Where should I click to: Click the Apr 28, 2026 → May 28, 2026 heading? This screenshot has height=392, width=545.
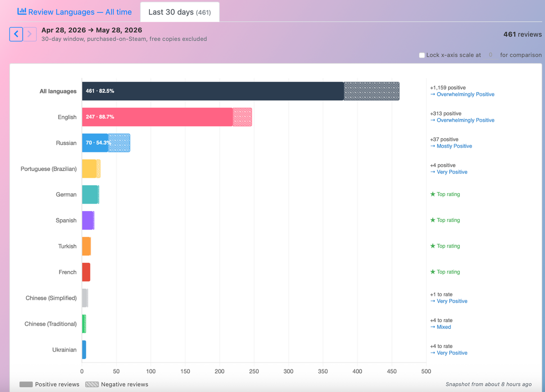point(92,30)
